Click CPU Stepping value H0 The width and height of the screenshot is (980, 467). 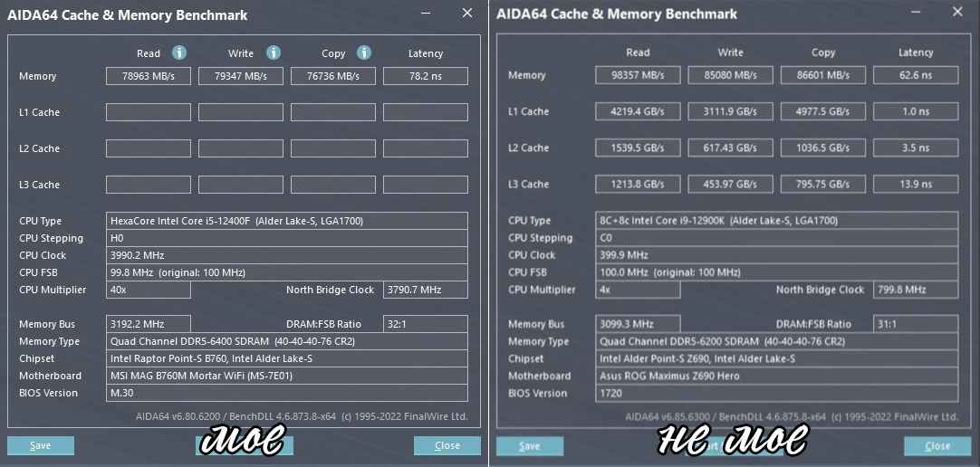287,238
